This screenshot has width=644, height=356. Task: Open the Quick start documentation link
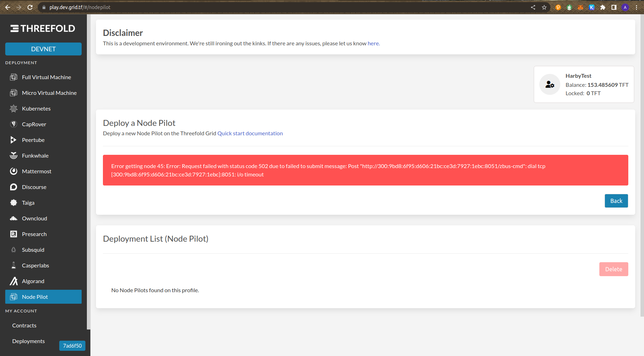coord(250,133)
